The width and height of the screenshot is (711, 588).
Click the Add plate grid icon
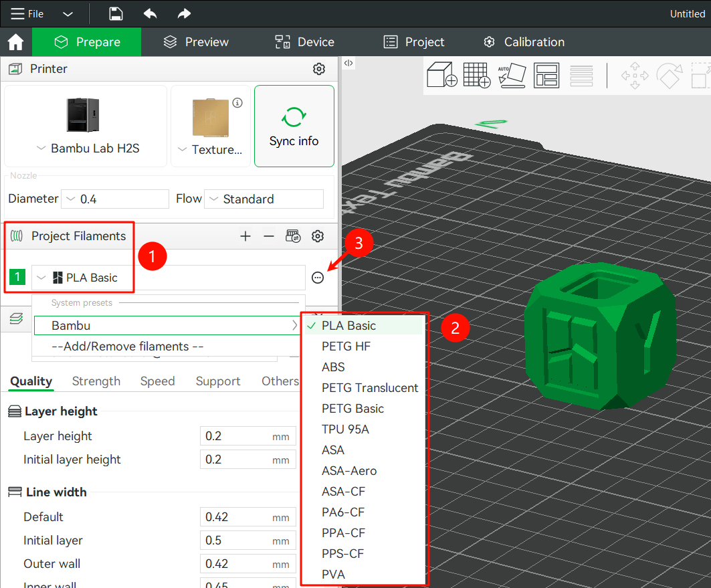[x=477, y=76]
